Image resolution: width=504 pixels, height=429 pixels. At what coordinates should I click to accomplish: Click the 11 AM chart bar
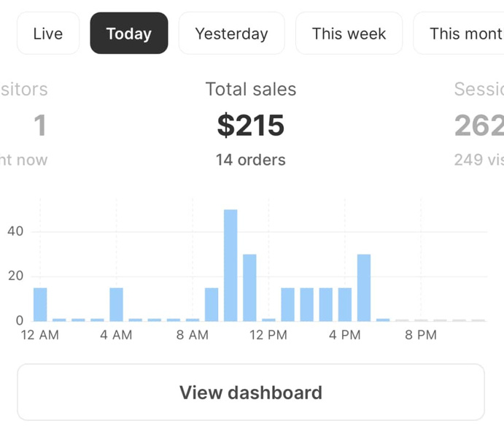pos(249,287)
